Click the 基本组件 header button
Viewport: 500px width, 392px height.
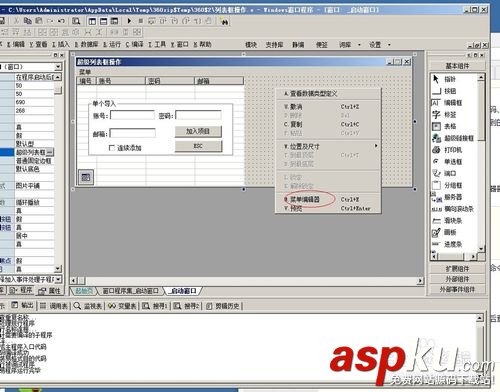tap(457, 66)
